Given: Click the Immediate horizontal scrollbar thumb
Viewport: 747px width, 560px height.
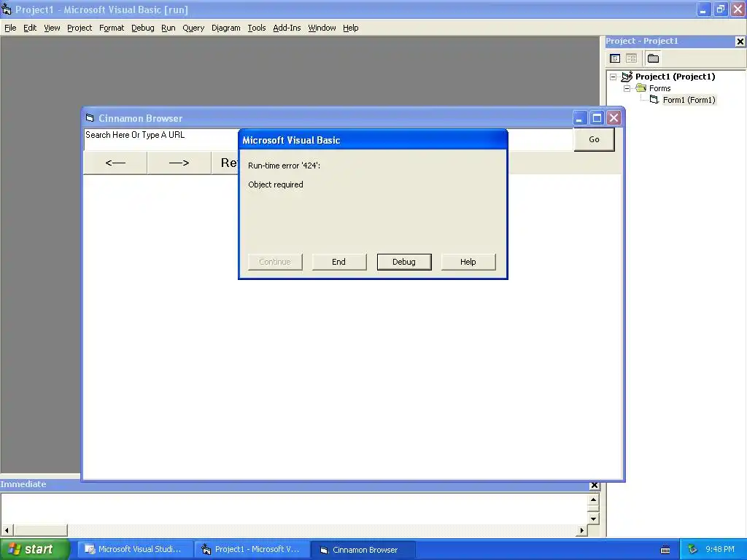Looking at the screenshot, I should coord(40,530).
